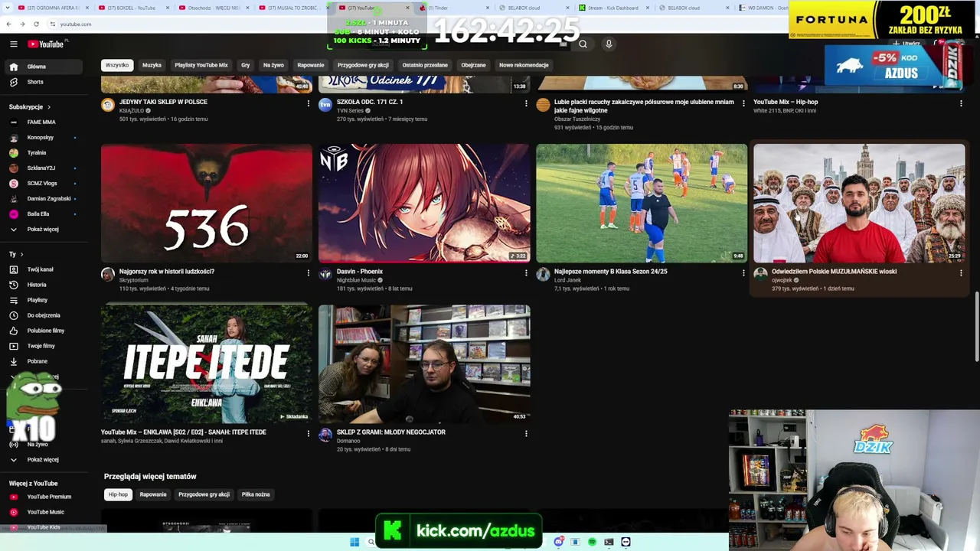Play the football B Klasa video thumbnail

pyautogui.click(x=642, y=203)
